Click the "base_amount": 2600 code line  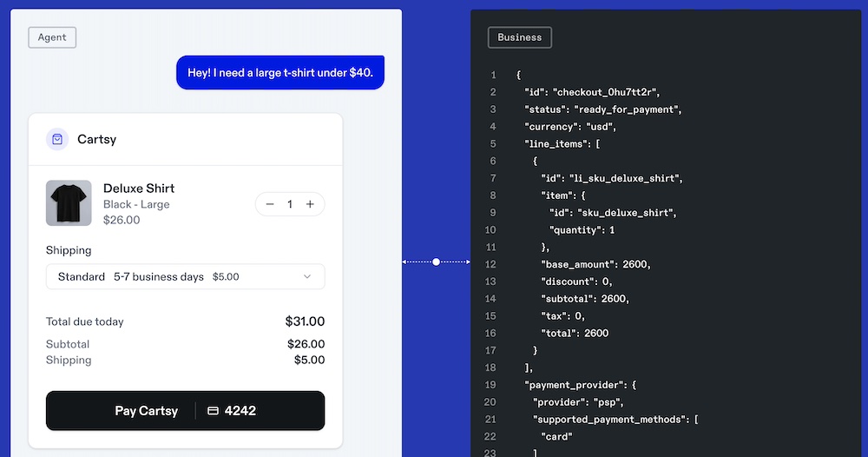click(595, 264)
